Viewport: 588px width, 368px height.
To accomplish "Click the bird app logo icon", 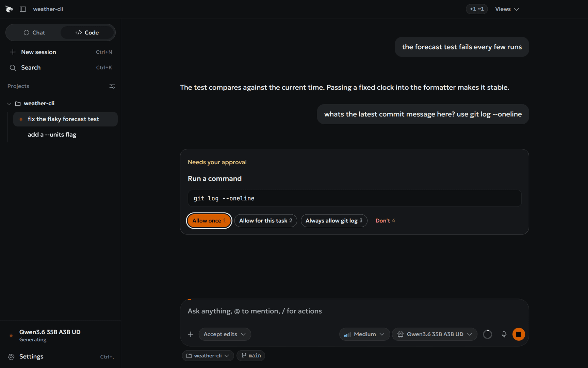I will click(9, 9).
